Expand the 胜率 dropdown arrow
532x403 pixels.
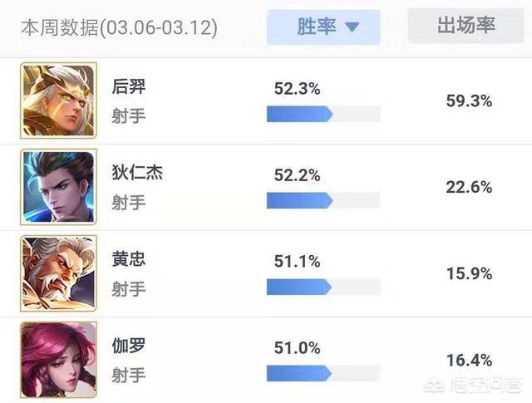click(352, 27)
